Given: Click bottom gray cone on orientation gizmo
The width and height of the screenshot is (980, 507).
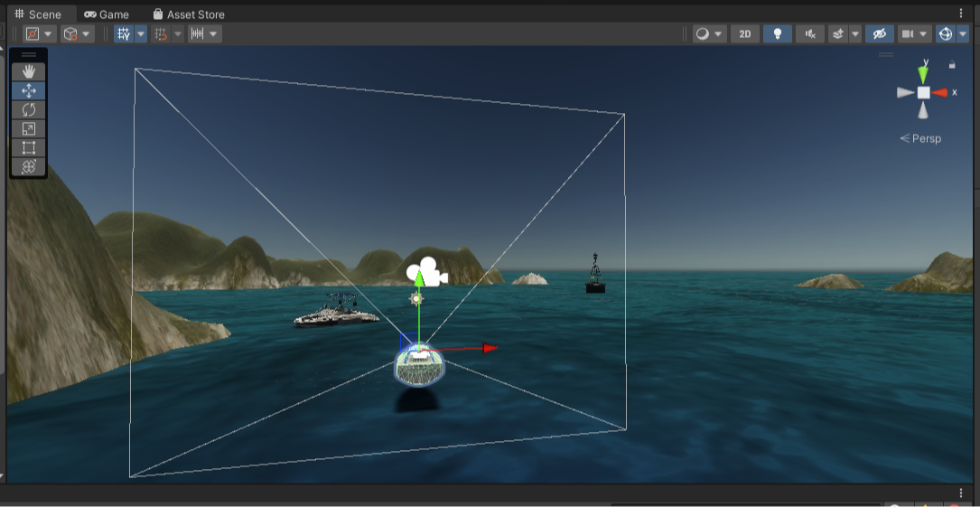Looking at the screenshot, I should click(923, 110).
